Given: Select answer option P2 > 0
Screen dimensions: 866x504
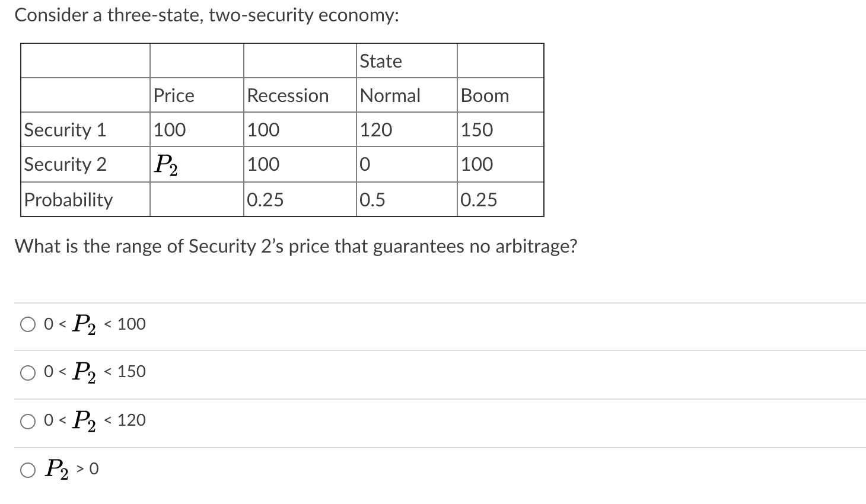Looking at the screenshot, I should [x=27, y=470].
